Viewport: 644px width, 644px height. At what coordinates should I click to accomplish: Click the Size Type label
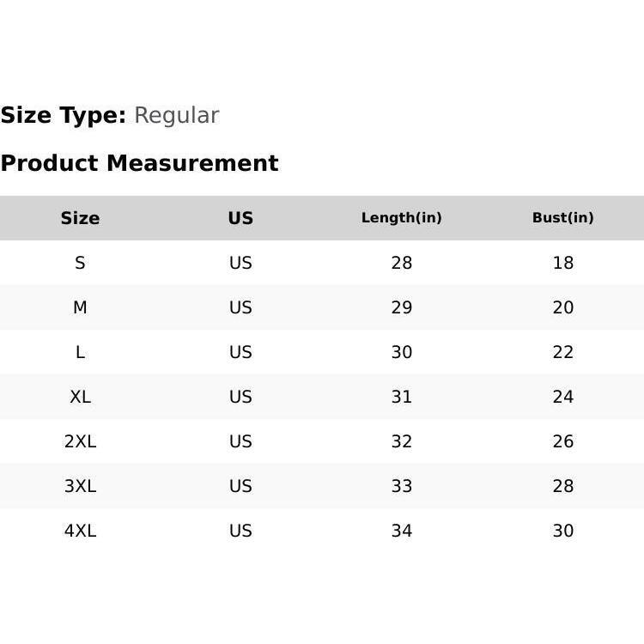pyautogui.click(x=63, y=116)
